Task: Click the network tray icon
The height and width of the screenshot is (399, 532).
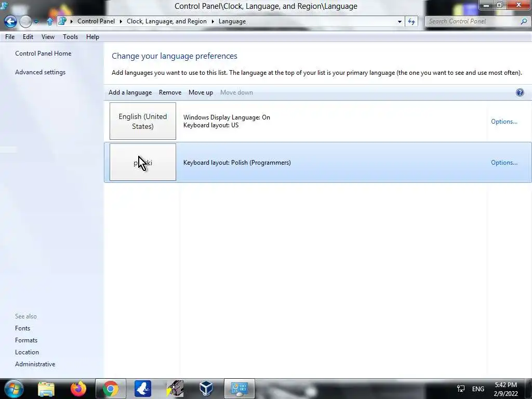Action: pos(461,389)
